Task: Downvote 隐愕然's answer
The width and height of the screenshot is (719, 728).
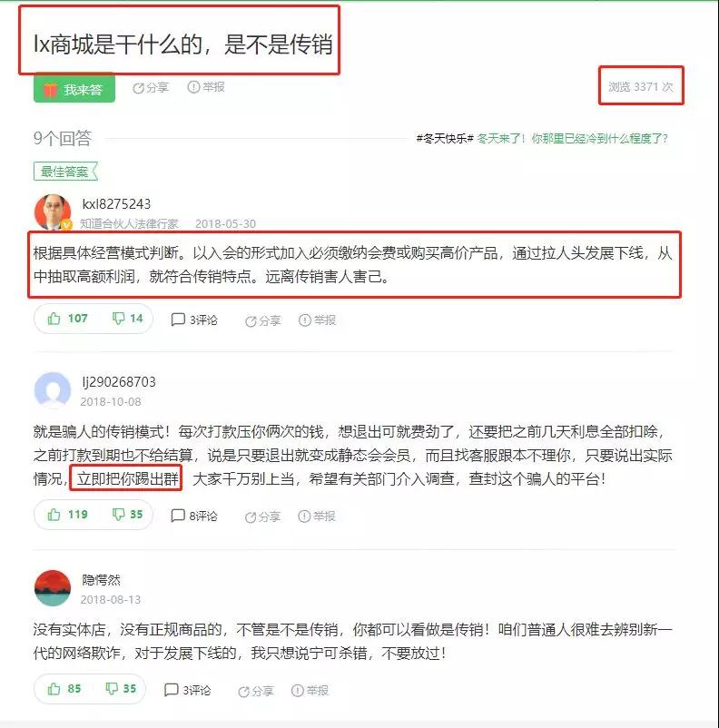Action: click(x=121, y=689)
